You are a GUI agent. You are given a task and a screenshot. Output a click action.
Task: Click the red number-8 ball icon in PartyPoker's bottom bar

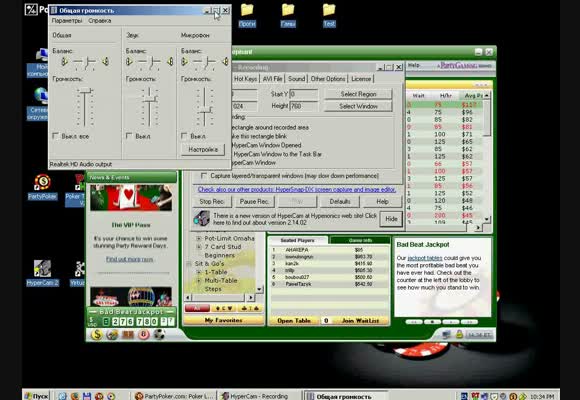(x=144, y=334)
